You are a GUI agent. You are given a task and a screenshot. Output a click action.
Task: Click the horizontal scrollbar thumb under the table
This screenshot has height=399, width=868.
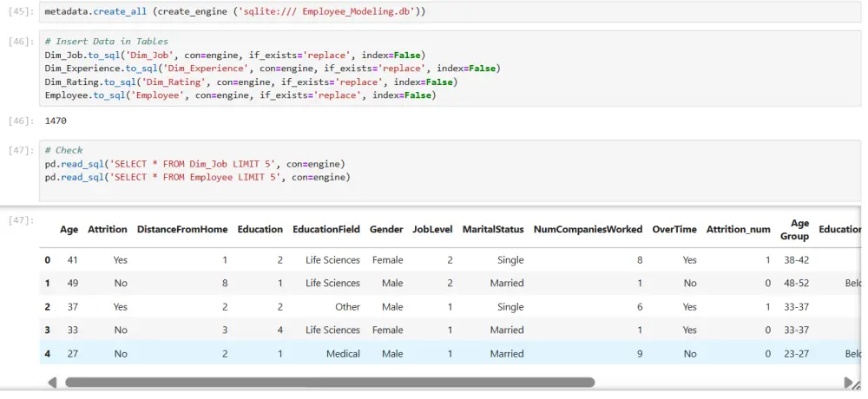(330, 383)
